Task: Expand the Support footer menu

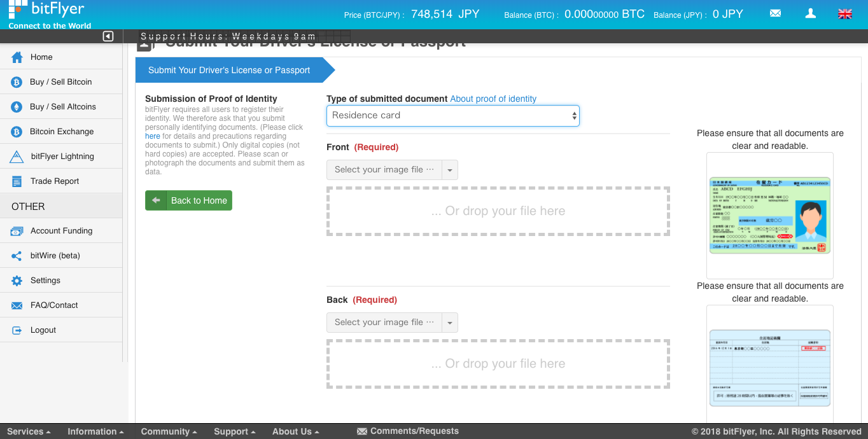Action: (234, 431)
